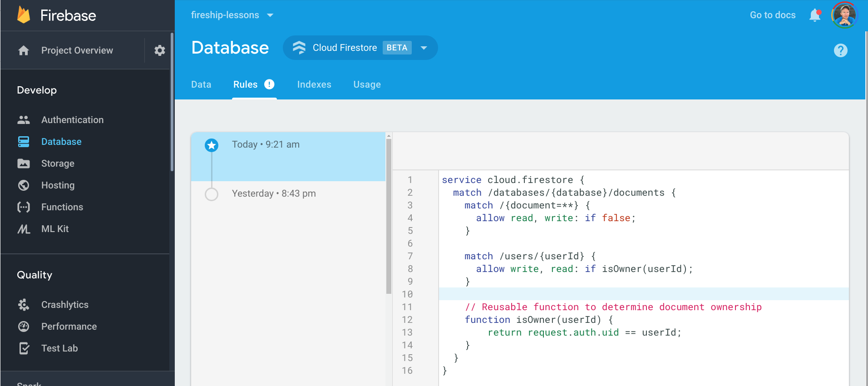Image resolution: width=868 pixels, height=386 pixels.
Task: Open Project Overview page
Action: [x=77, y=50]
